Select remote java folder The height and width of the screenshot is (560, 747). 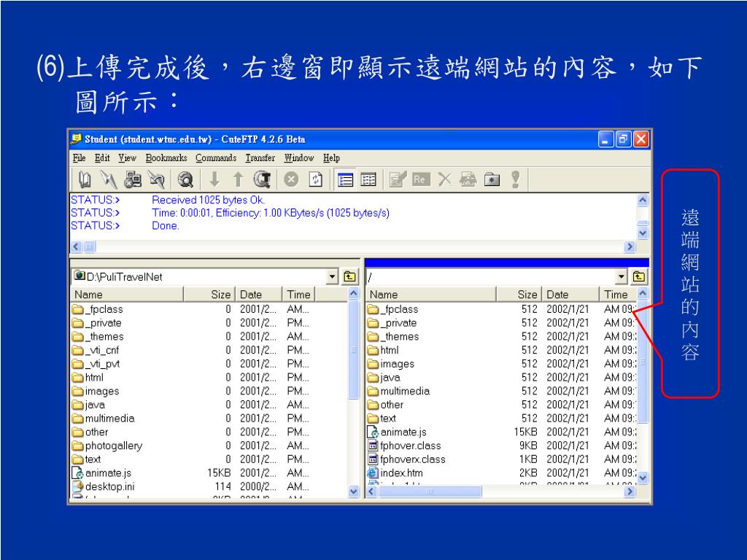pyautogui.click(x=384, y=378)
